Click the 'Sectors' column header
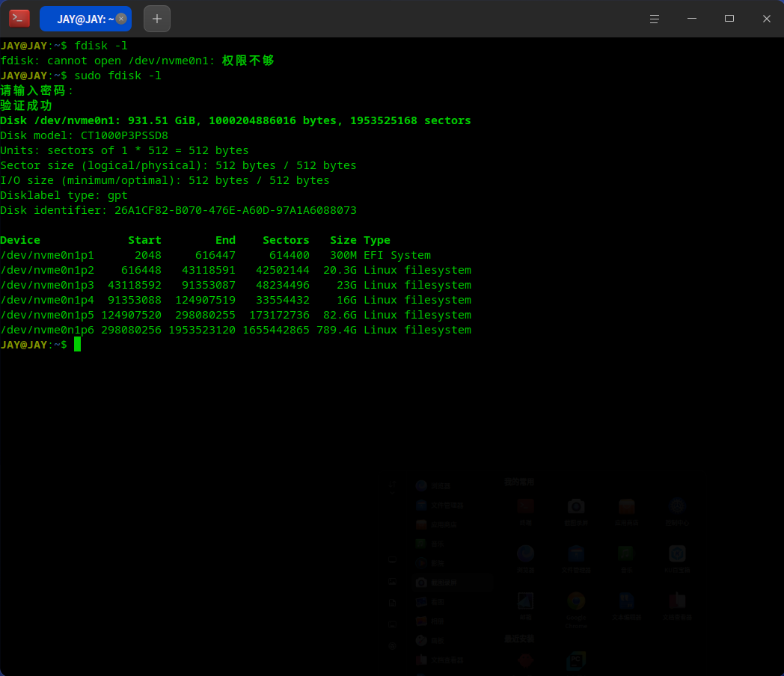Viewport: 784px width, 676px height. [x=286, y=240]
